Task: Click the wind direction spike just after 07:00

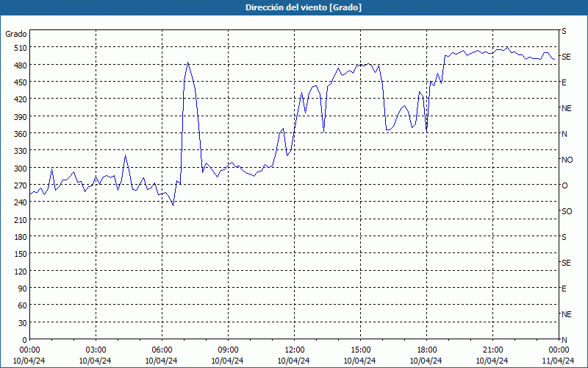Action: coord(188,63)
